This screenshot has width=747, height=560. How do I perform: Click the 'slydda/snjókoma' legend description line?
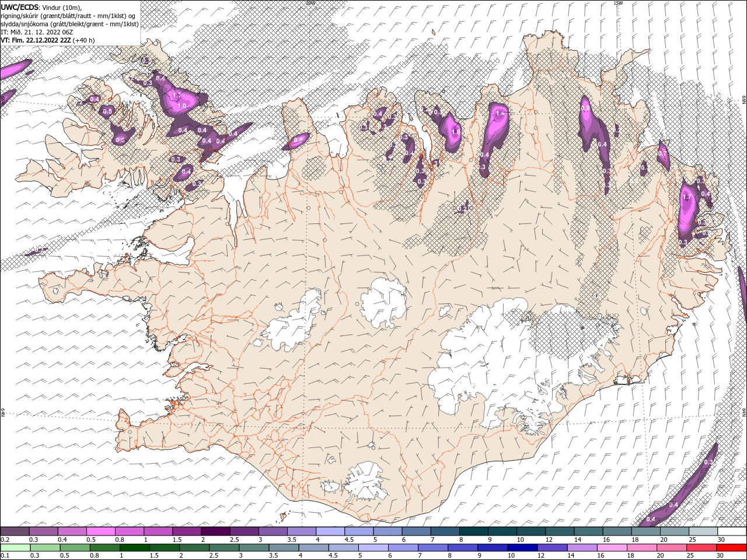pyautogui.click(x=69, y=24)
